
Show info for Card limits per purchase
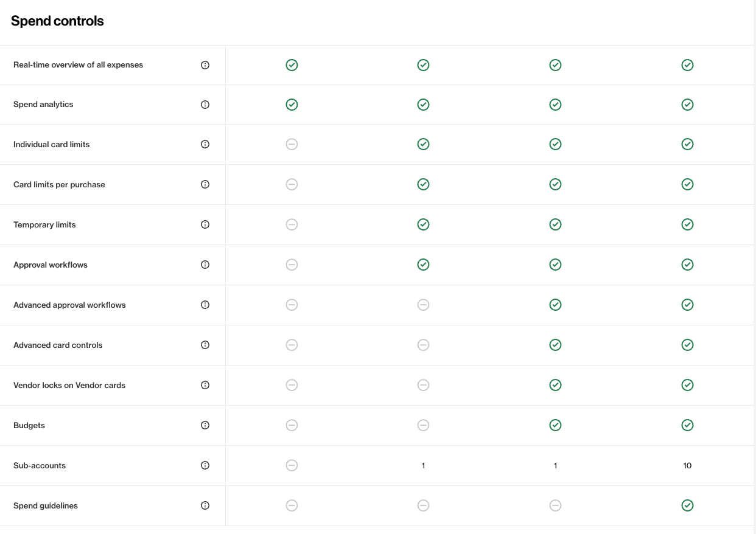click(205, 184)
